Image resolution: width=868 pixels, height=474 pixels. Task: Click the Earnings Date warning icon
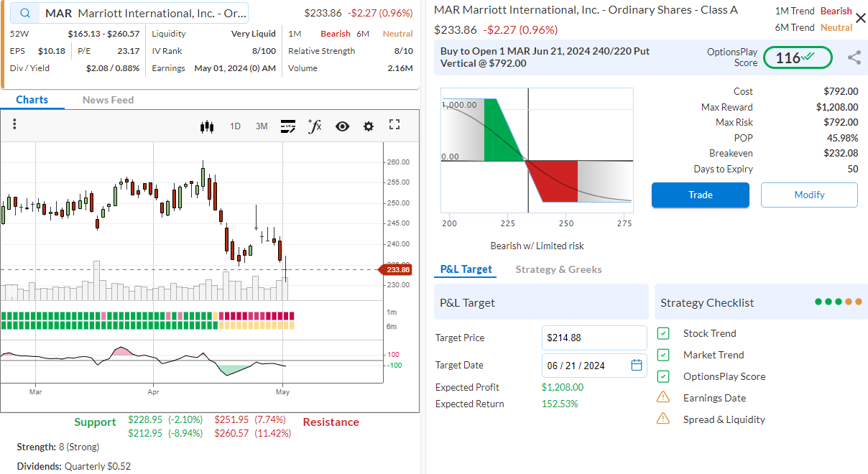(664, 397)
